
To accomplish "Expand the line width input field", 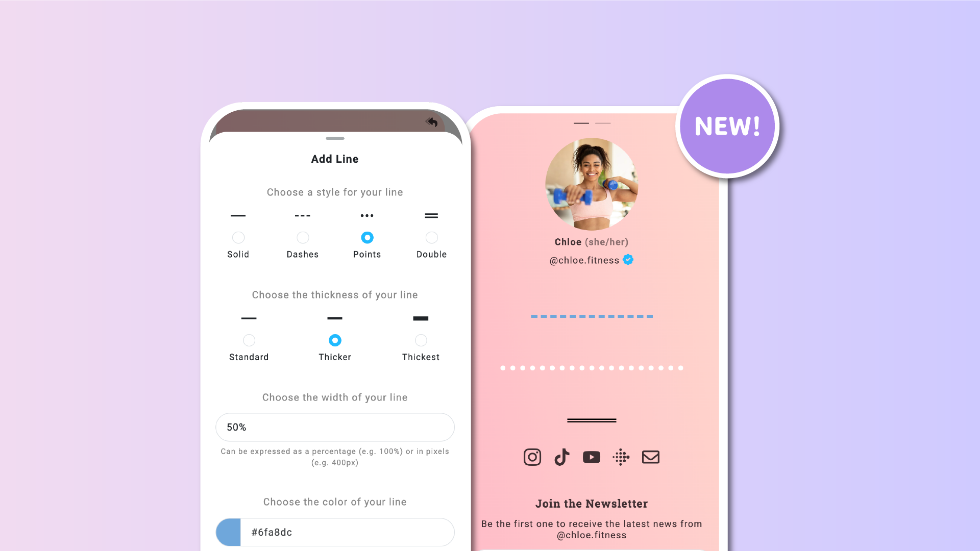I will [334, 427].
